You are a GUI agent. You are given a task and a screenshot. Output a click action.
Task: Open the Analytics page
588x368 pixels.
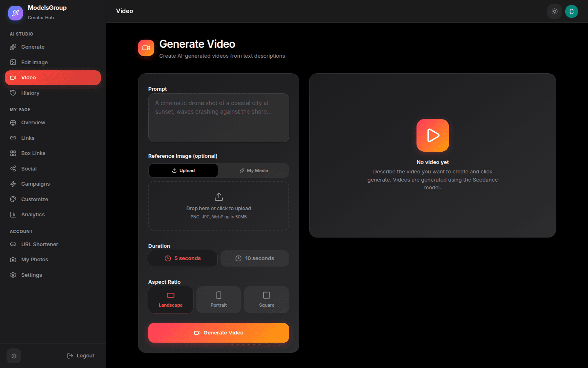click(33, 214)
